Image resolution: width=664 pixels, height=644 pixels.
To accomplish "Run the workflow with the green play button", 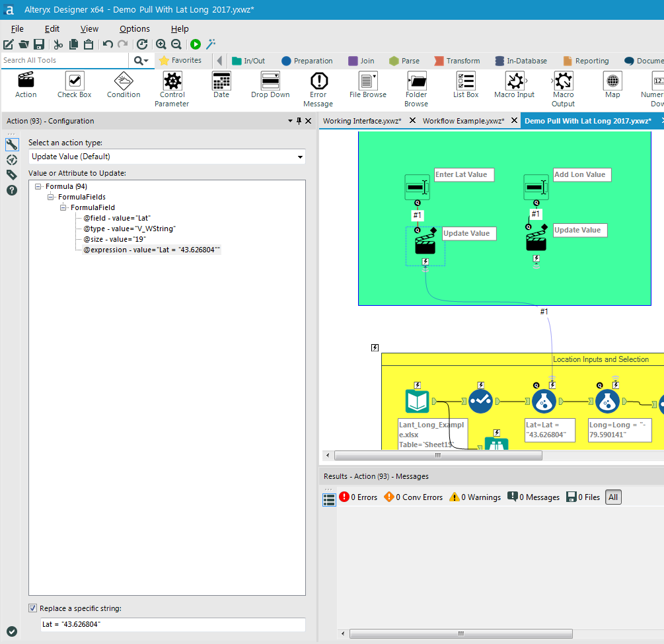I will 195,44.
